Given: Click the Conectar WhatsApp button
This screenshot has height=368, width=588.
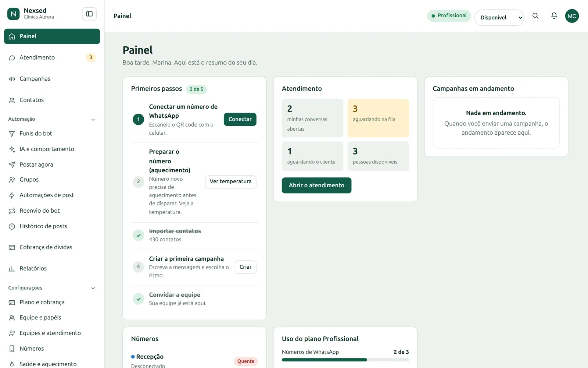Looking at the screenshot, I should click(240, 119).
